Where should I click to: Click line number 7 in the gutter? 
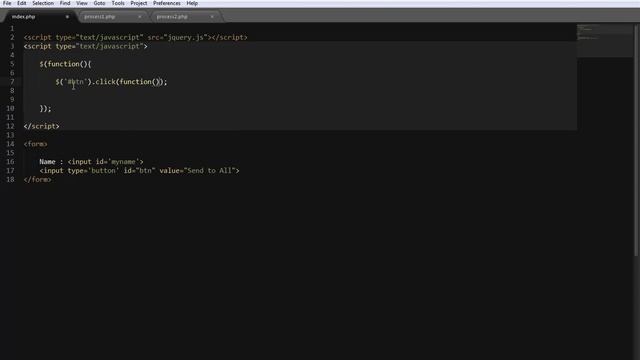[x=12, y=82]
